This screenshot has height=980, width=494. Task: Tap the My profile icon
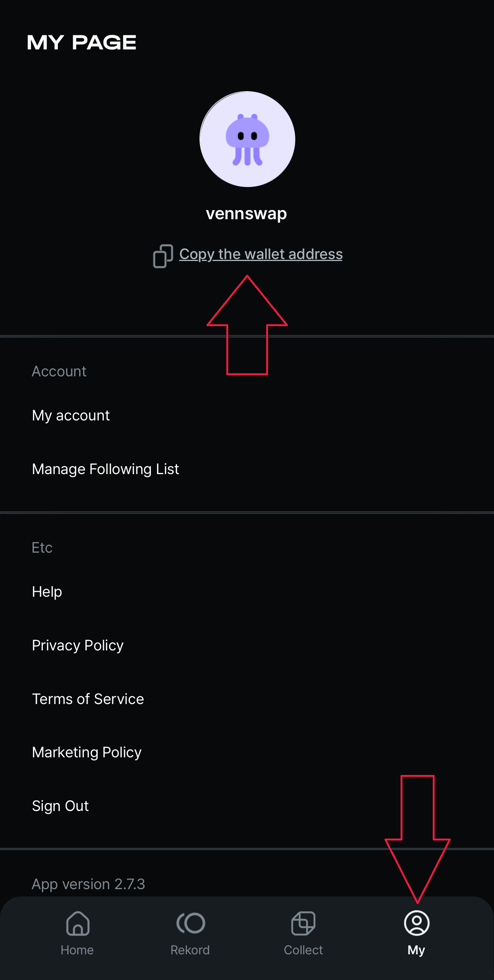pos(417,923)
